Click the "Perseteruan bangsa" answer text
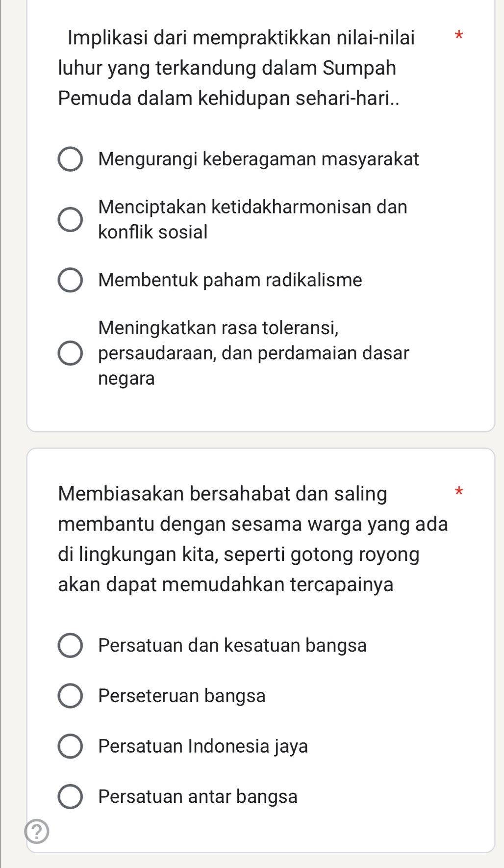The height and width of the screenshot is (868, 504). point(182,696)
